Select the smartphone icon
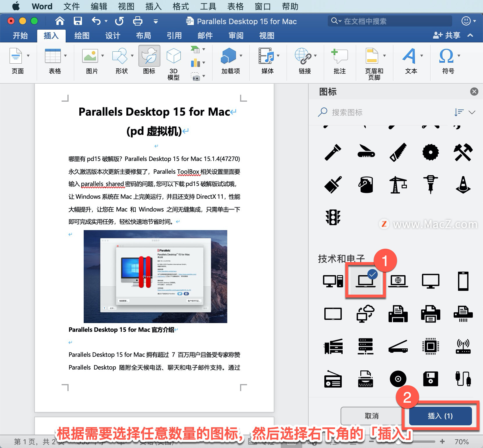This screenshot has height=448, width=483. pos(463,281)
